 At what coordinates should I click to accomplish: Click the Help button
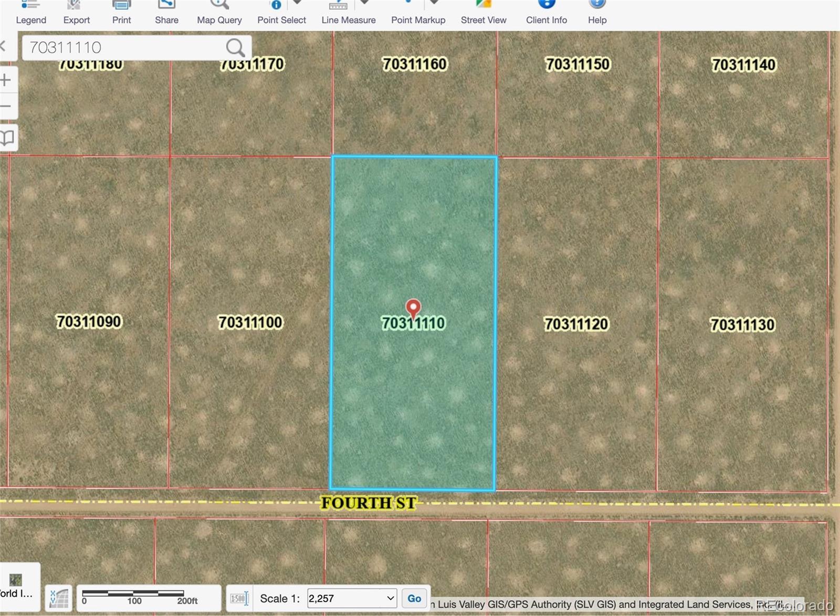597,13
